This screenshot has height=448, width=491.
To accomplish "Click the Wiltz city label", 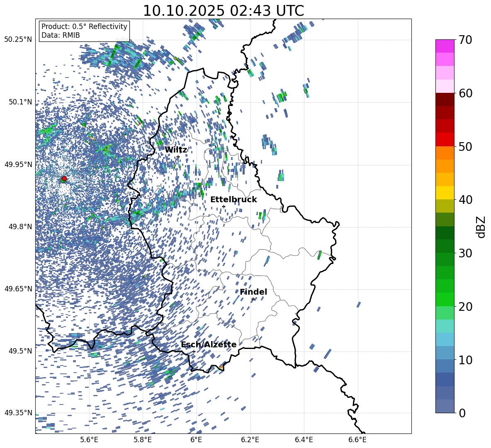I will coord(176,150).
